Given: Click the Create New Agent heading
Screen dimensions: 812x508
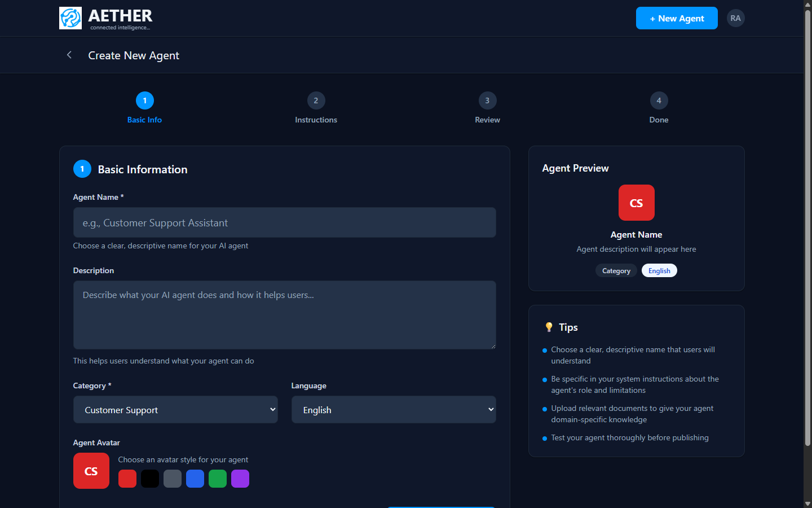Looking at the screenshot, I should click(134, 55).
